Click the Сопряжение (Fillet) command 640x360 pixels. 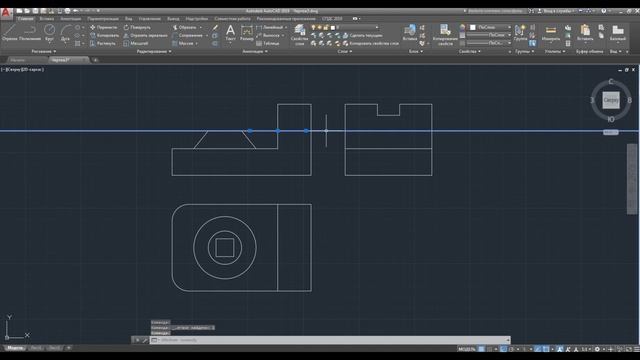(x=187, y=36)
